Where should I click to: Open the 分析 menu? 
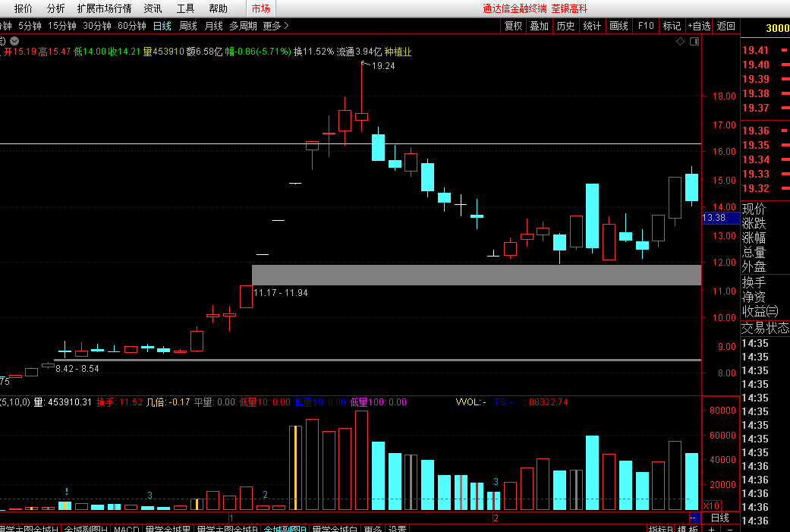(x=55, y=8)
